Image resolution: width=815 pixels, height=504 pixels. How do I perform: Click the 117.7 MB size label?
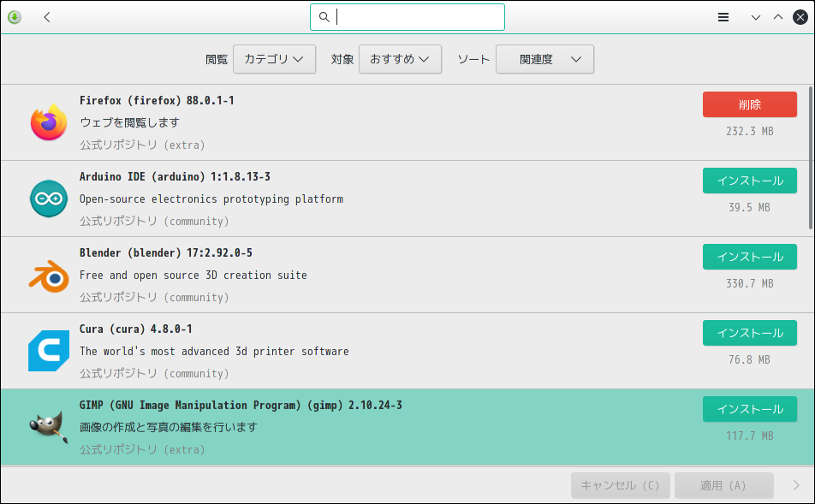(750, 436)
